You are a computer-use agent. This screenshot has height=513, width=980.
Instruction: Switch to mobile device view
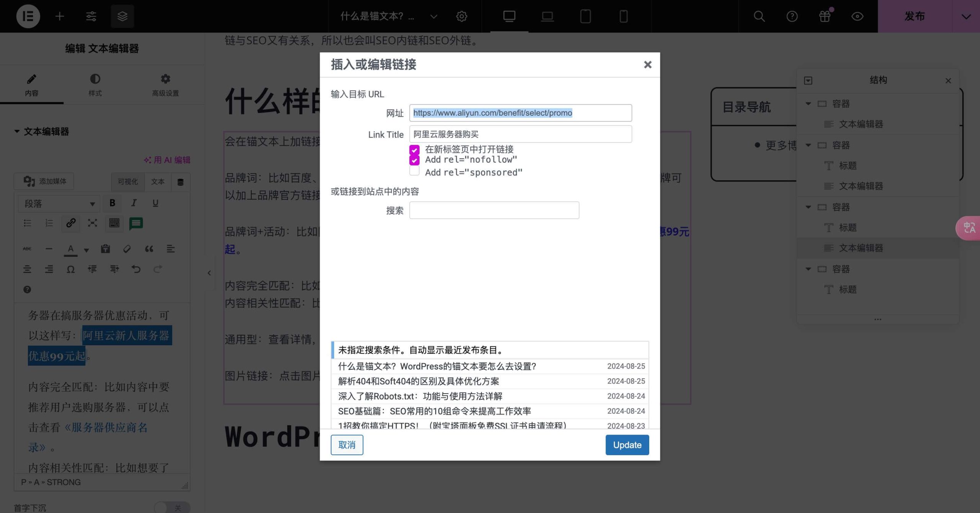[x=624, y=16]
